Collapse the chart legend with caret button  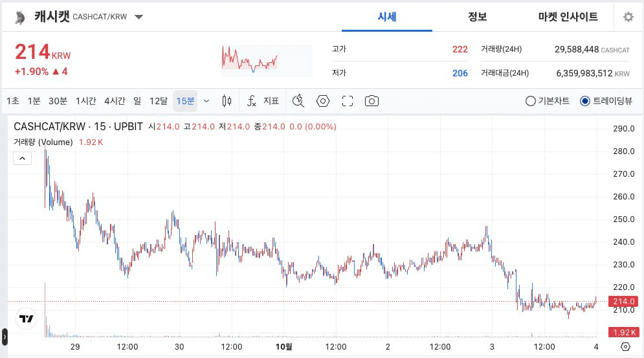[x=22, y=158]
